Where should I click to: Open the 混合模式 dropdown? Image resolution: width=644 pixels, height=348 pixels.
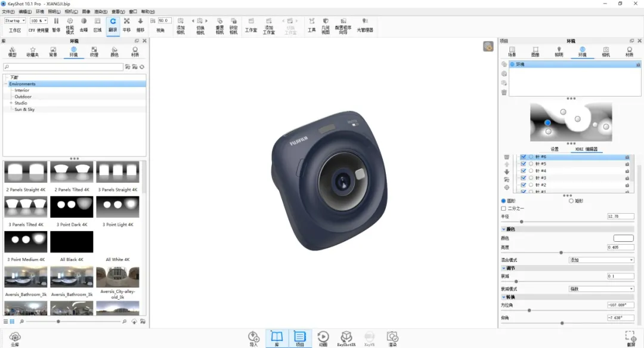pyautogui.click(x=601, y=260)
